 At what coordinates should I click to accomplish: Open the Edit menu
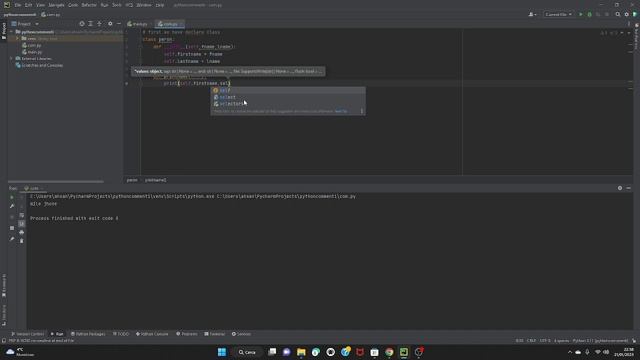(x=28, y=5)
